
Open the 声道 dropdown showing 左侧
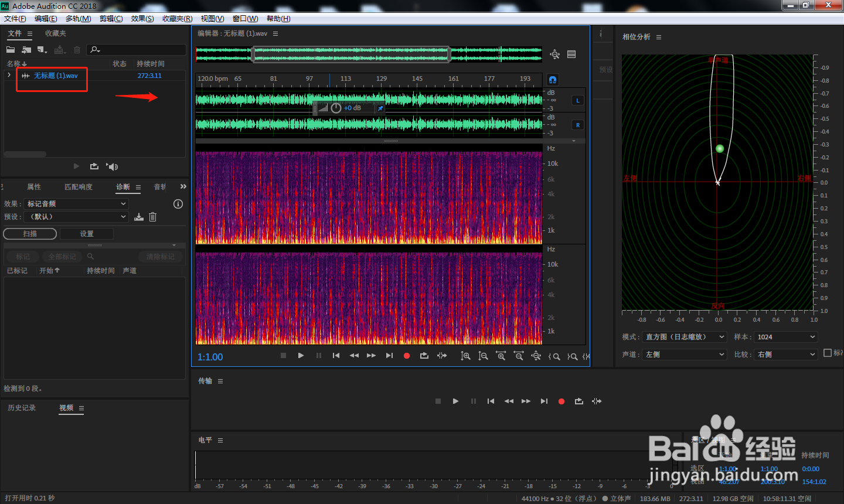pos(685,355)
